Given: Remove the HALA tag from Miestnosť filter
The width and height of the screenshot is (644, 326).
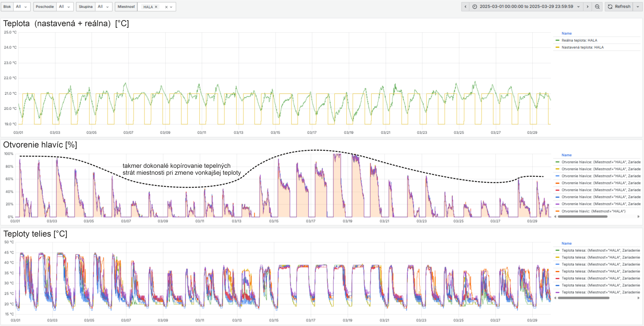Looking at the screenshot, I should click(x=156, y=7).
